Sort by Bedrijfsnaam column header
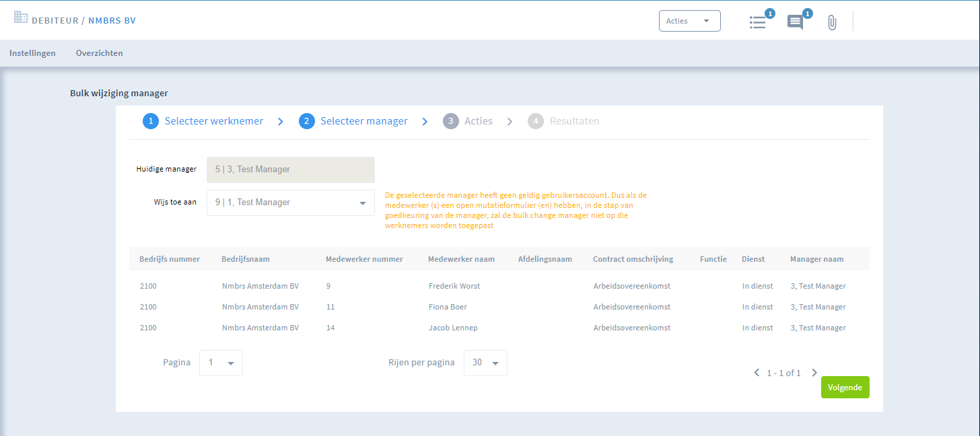 pyautogui.click(x=246, y=259)
